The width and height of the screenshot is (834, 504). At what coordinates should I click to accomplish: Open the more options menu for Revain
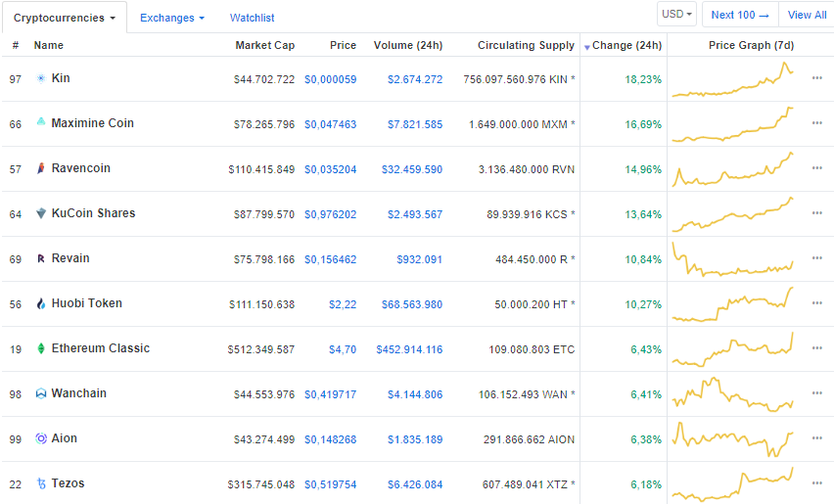pyautogui.click(x=817, y=258)
